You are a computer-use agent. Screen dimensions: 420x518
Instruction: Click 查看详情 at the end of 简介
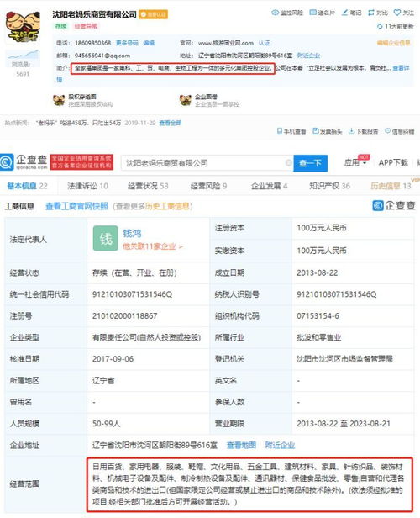(x=401, y=68)
